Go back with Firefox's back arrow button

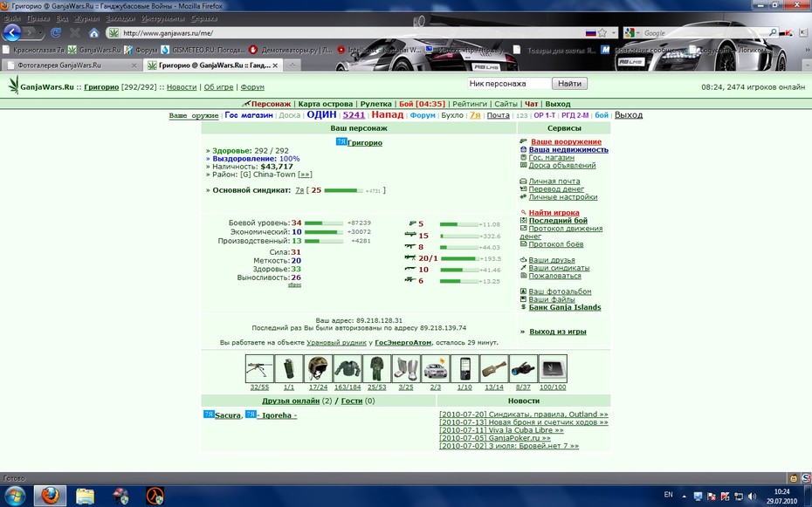pyautogui.click(x=12, y=32)
